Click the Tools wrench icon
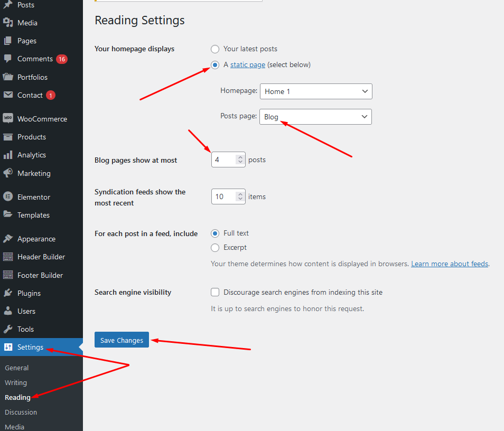The height and width of the screenshot is (431, 504). (8, 329)
